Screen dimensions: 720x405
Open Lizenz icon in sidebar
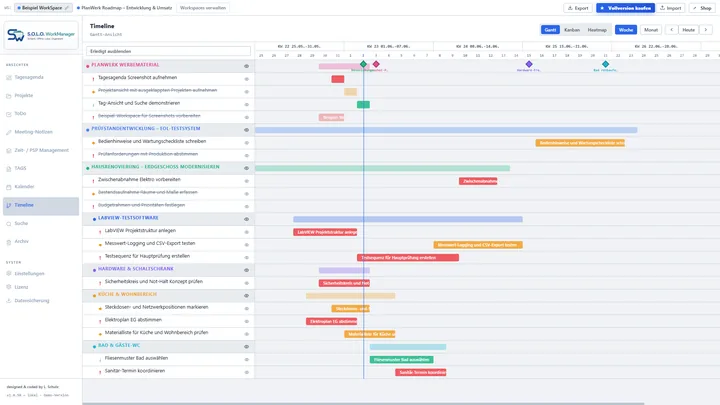9,287
